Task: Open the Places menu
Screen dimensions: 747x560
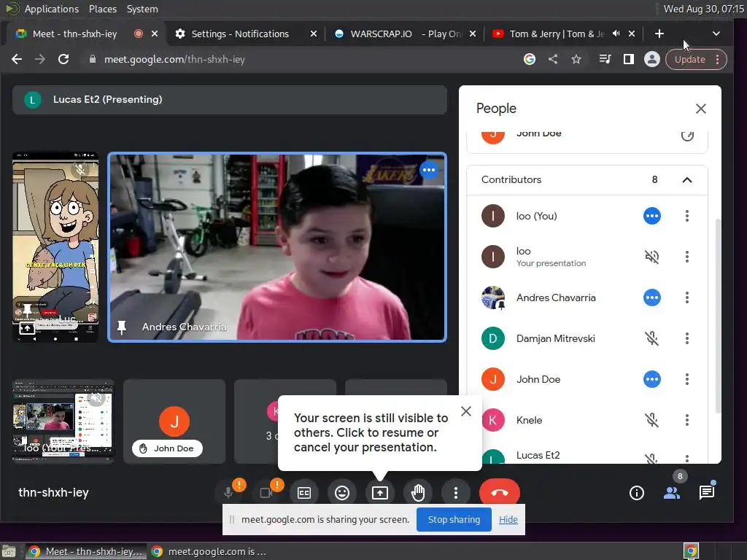Action: (x=102, y=9)
